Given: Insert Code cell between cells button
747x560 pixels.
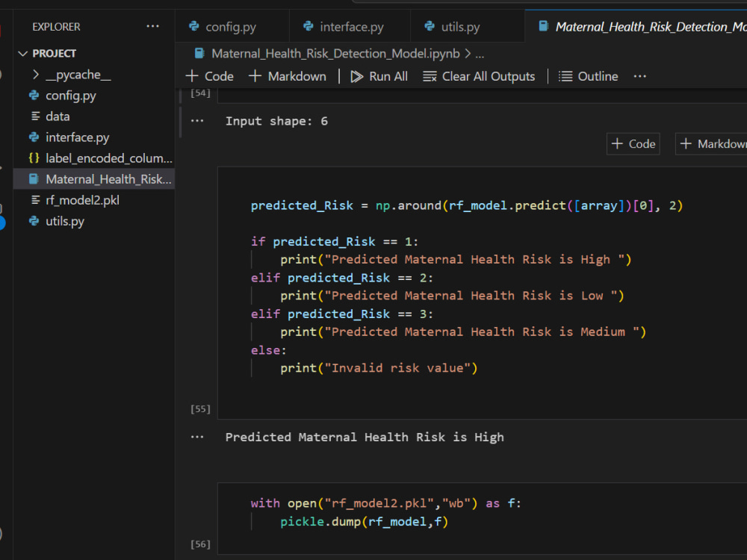Looking at the screenshot, I should click(633, 144).
